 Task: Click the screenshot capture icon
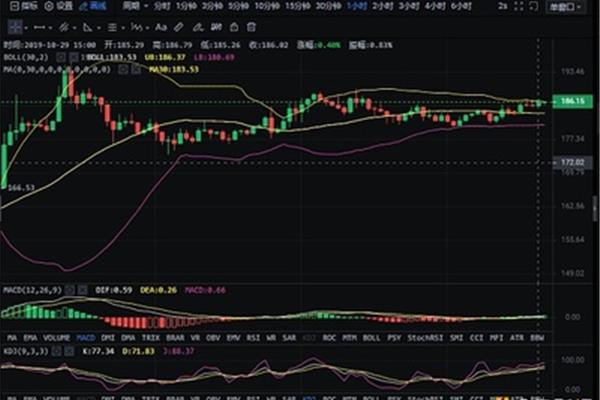pos(533,6)
